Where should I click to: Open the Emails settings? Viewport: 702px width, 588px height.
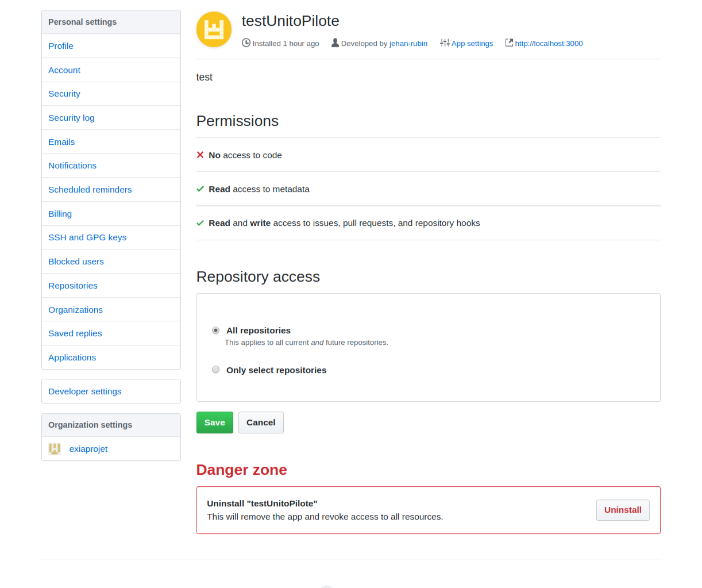coord(111,142)
